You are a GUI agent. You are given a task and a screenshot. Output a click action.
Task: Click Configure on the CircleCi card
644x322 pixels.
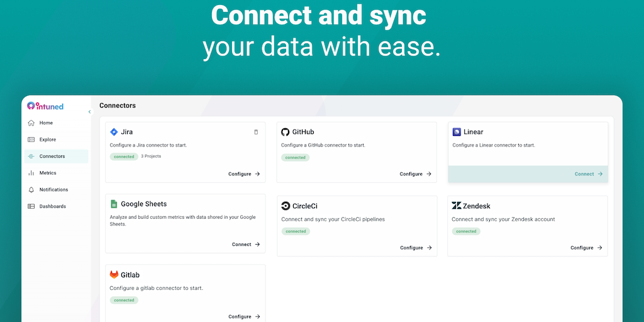411,248
